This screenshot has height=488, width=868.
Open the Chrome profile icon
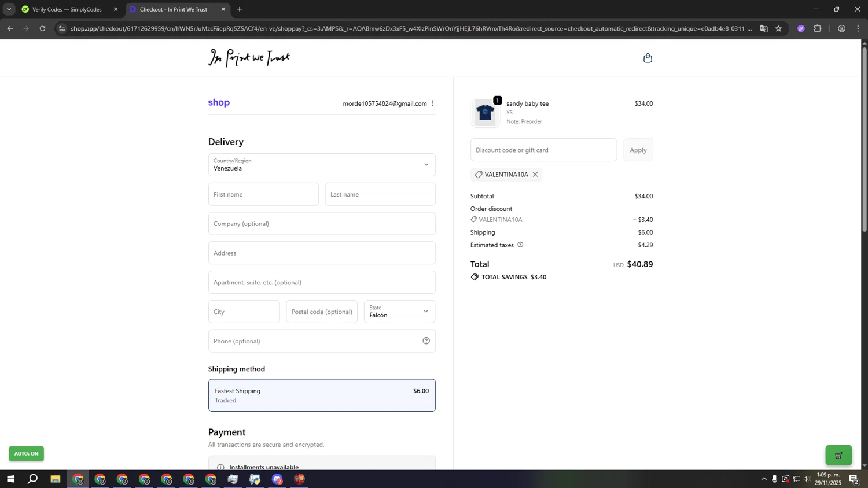tap(841, 28)
